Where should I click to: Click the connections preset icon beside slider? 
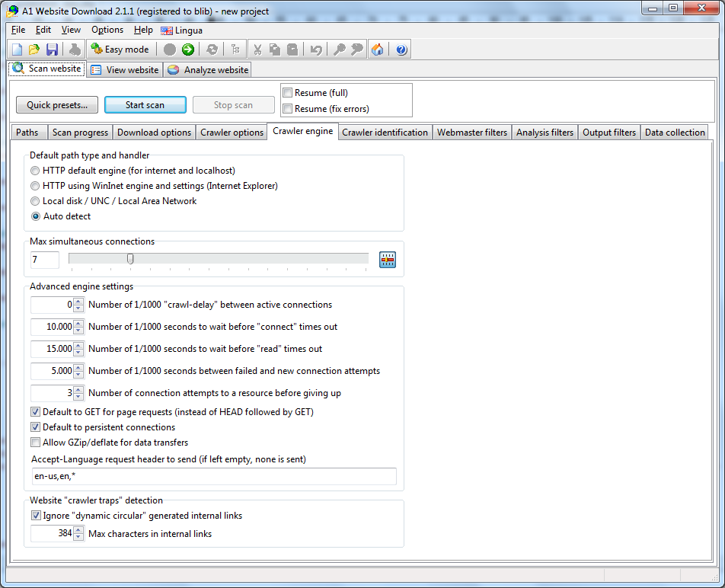pos(388,260)
